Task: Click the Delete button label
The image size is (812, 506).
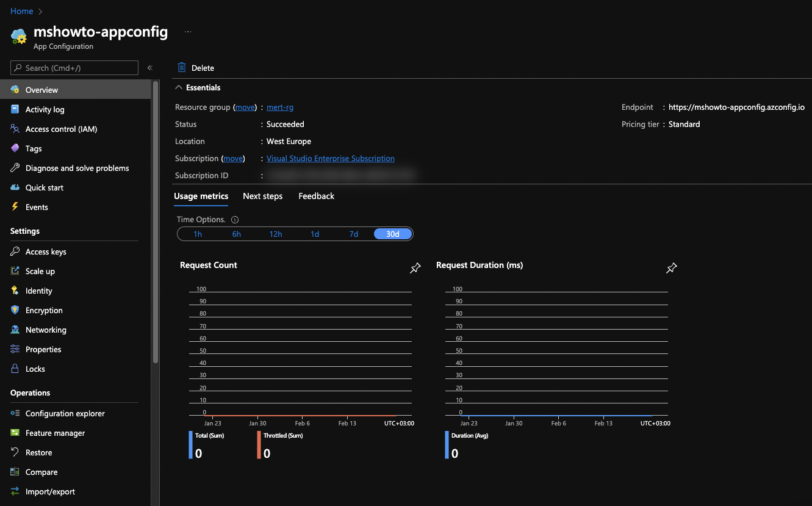Action: 203,68
